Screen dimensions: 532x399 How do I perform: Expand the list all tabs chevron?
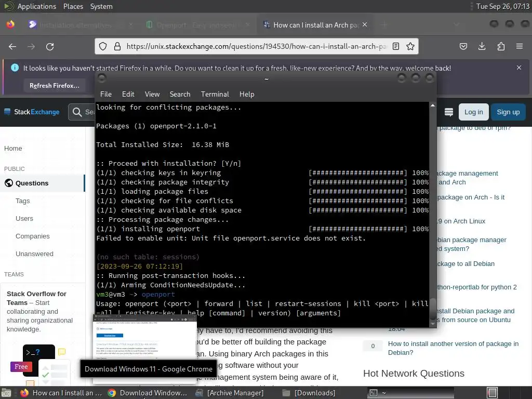457,25
